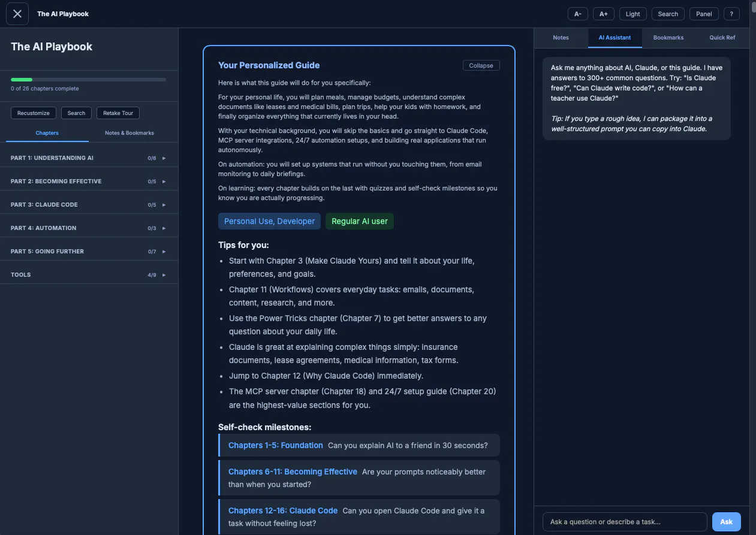Click The AI Playbook sidebar title
756x535 pixels.
[52, 47]
